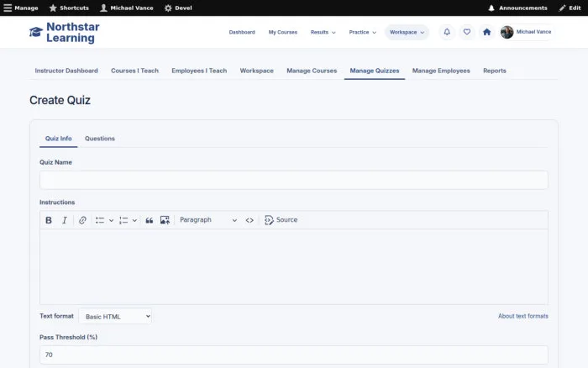Image resolution: width=588 pixels, height=368 pixels.
Task: Open the Paragraph heading dropdown
Action: [x=208, y=220]
